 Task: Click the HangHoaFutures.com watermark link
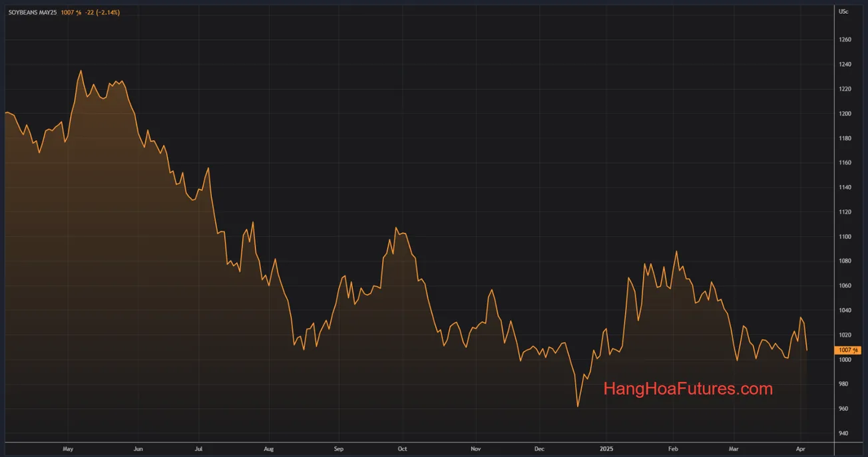688,389
